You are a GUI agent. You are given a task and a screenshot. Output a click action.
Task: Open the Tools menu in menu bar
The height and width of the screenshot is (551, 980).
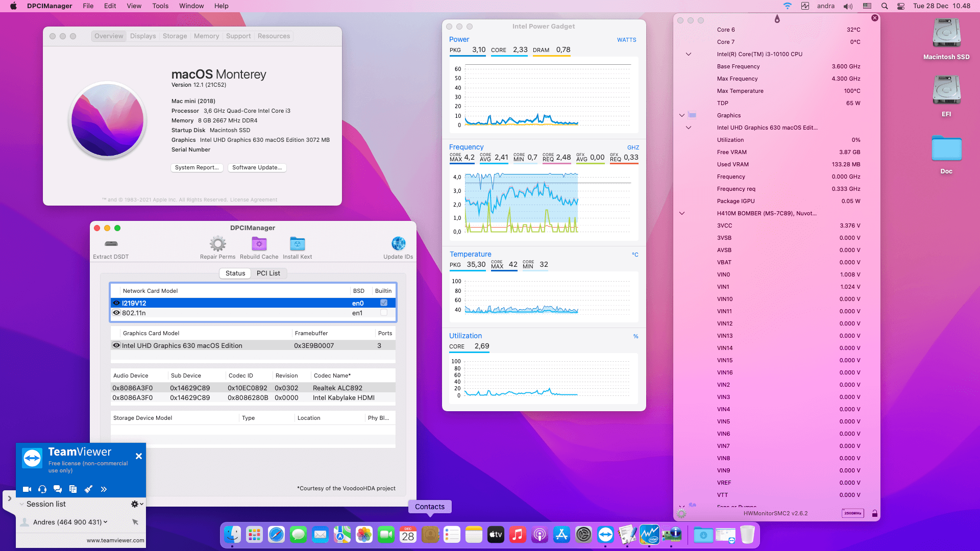tap(160, 6)
